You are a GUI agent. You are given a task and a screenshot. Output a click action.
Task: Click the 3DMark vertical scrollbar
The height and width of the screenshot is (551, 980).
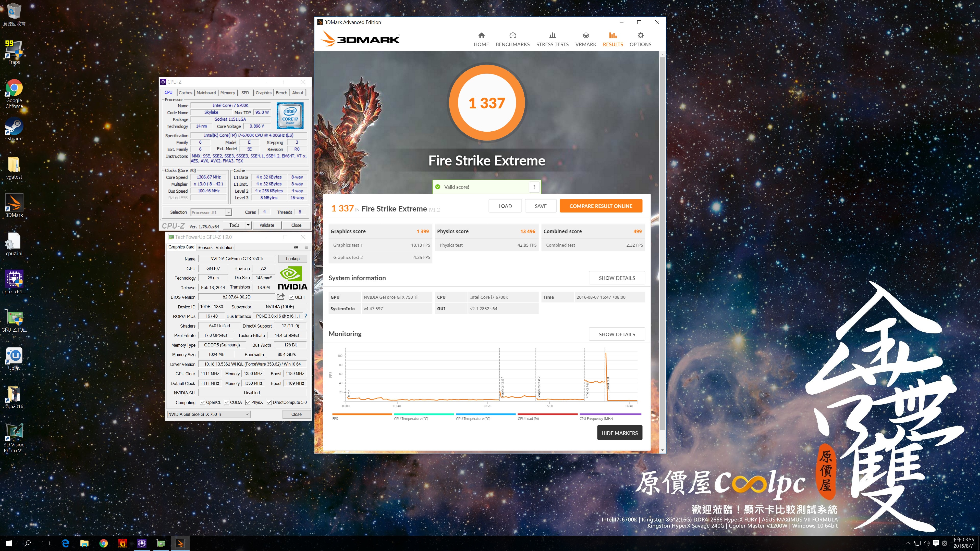tap(662, 243)
